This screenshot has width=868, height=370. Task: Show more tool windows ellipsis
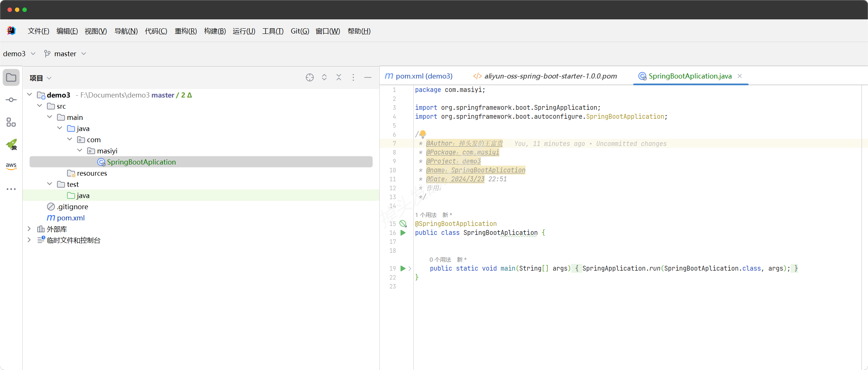11,189
